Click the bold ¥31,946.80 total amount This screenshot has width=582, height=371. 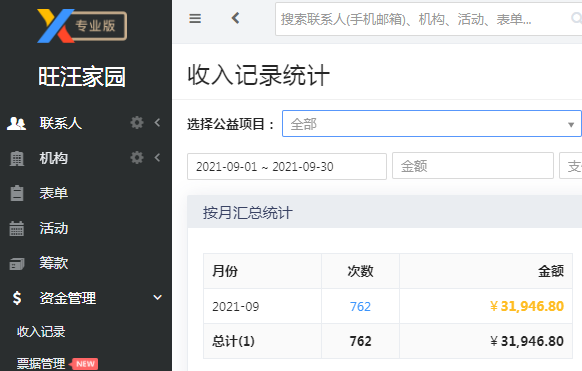527,341
